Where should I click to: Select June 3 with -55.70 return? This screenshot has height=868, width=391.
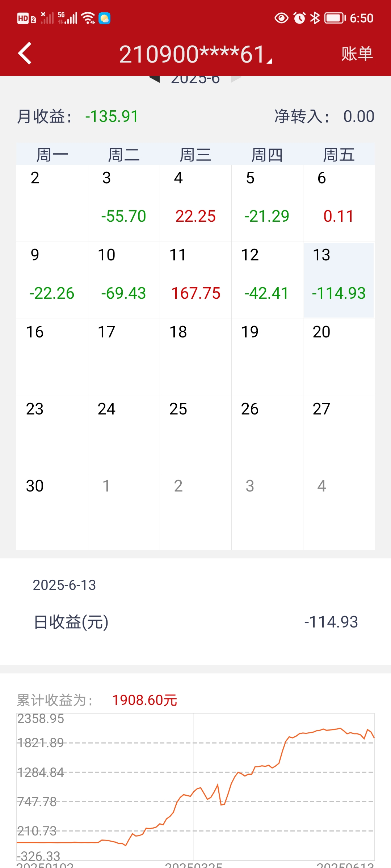click(124, 203)
